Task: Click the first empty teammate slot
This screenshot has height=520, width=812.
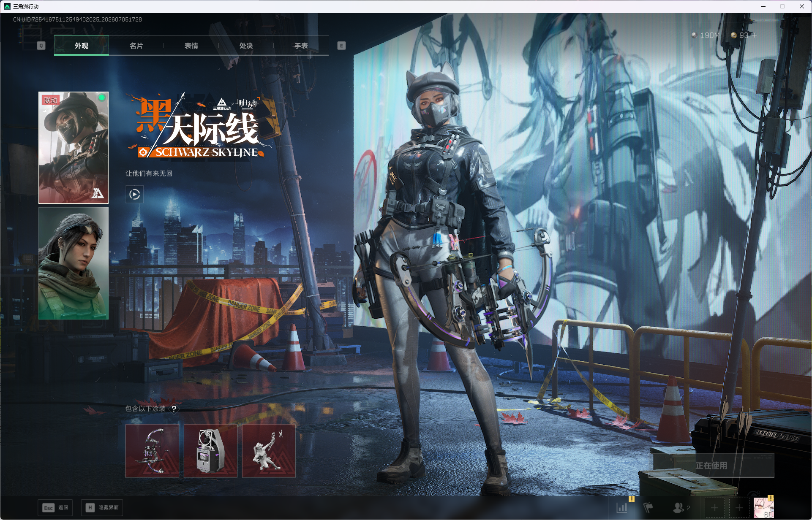Action: point(714,507)
